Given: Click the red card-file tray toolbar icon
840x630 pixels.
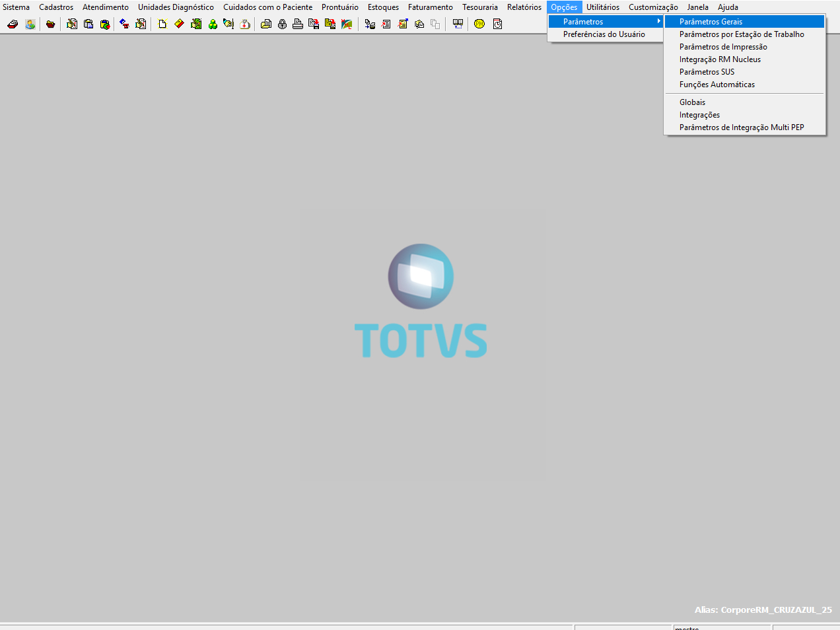Looking at the screenshot, I should coord(13,24).
